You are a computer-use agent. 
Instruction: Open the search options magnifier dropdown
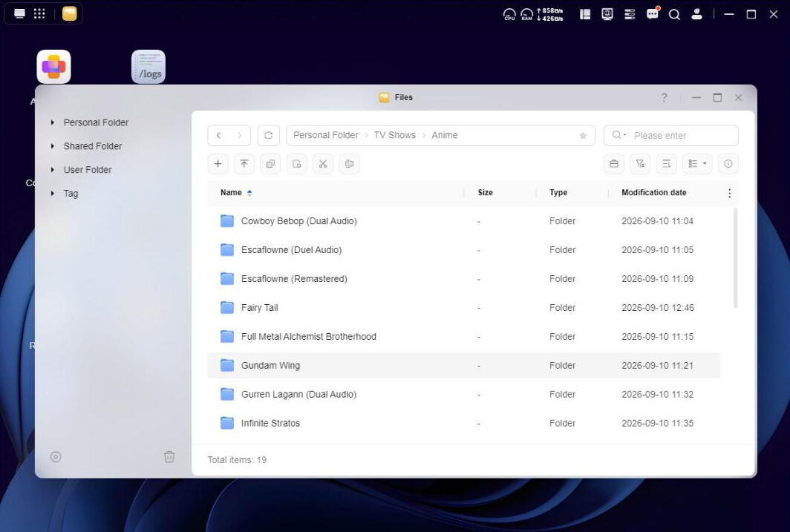(618, 135)
